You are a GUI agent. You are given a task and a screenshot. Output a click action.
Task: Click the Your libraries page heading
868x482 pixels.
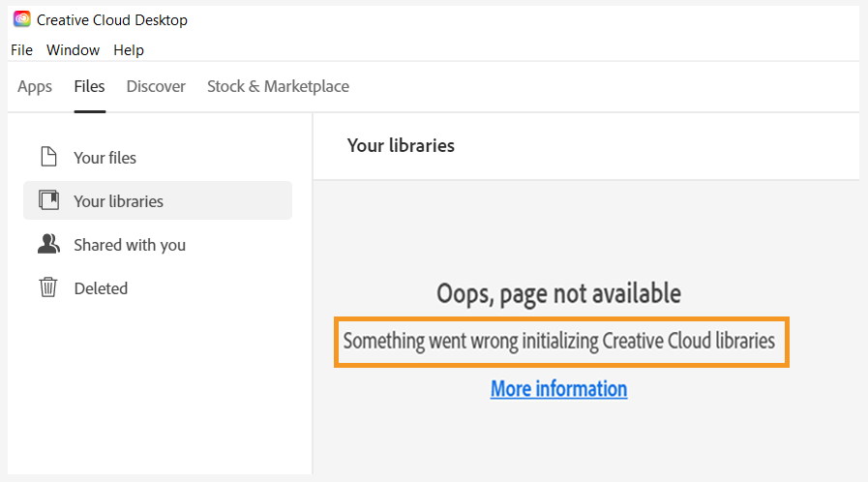[401, 145]
